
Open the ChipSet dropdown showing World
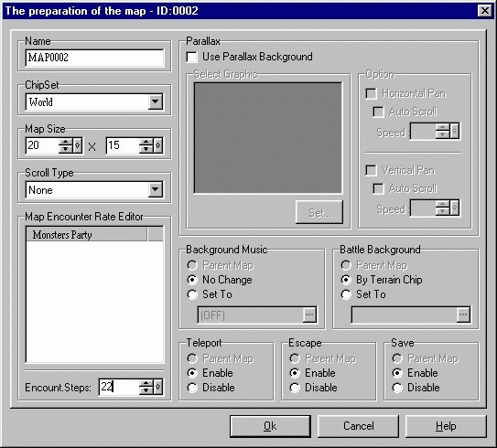[x=156, y=102]
